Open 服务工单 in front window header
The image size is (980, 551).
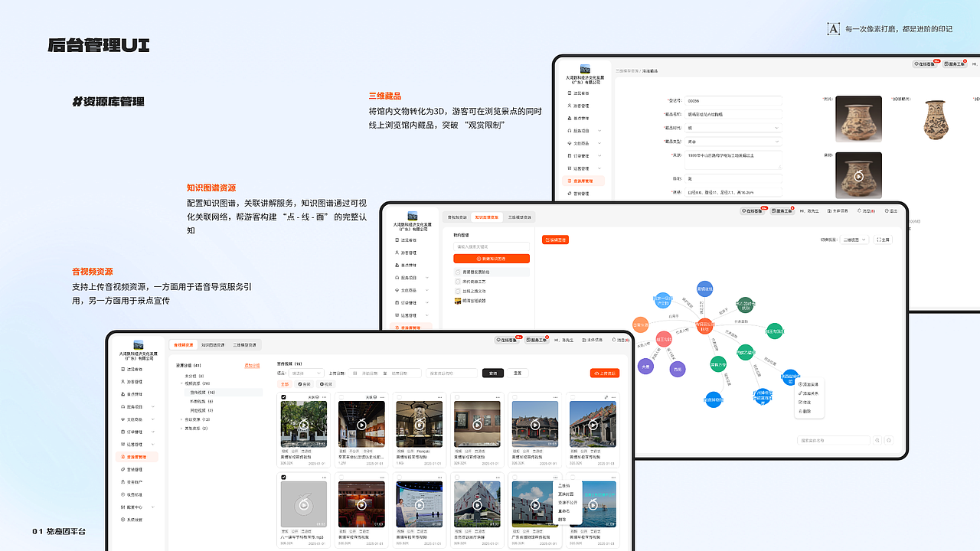(x=537, y=340)
